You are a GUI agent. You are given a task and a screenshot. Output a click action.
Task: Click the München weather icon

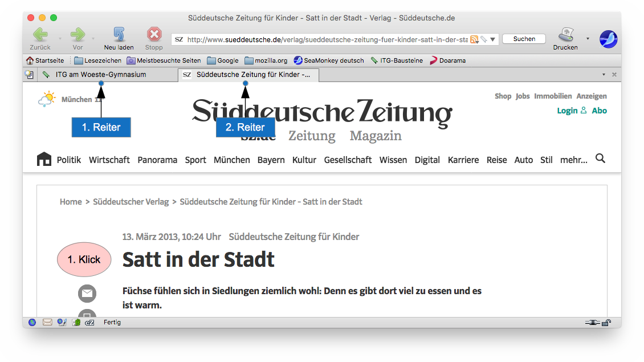coord(47,99)
